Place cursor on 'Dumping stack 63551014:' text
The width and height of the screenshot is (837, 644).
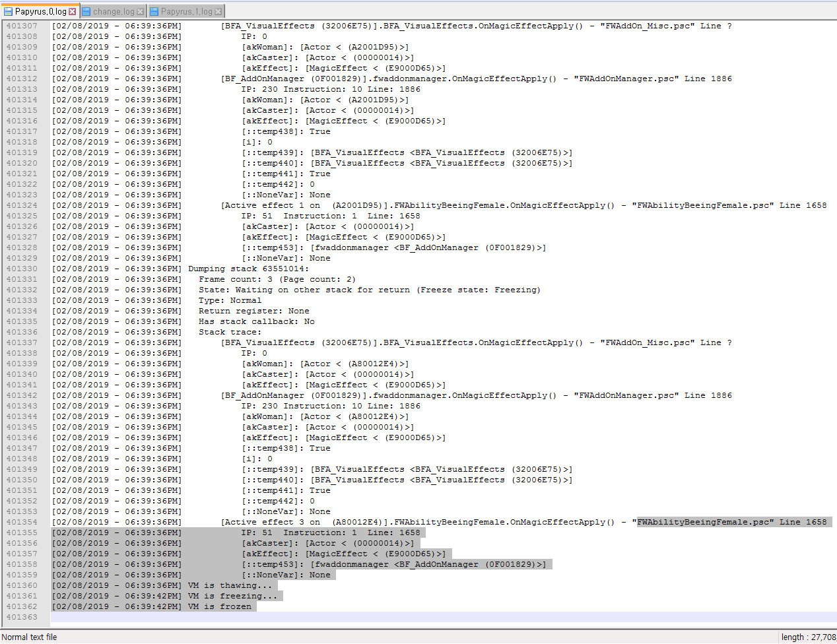point(248,269)
